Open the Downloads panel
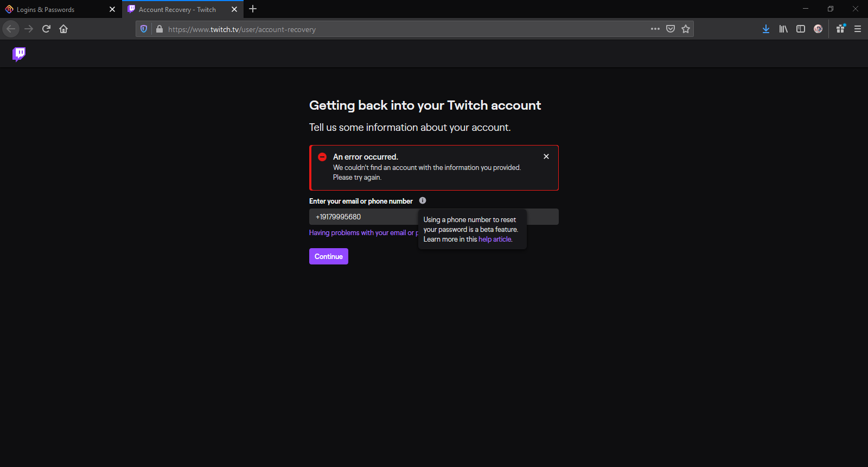Viewport: 868px width, 467px height. coord(765,29)
